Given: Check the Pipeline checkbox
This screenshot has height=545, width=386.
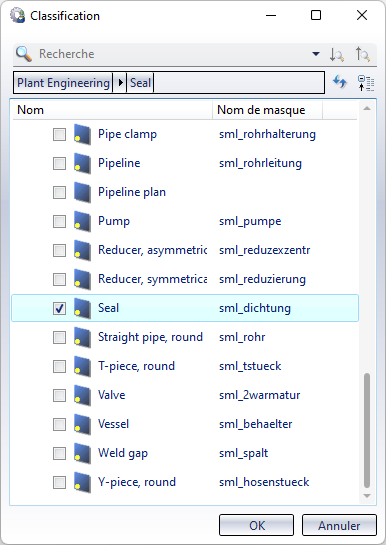Looking at the screenshot, I should [59, 163].
